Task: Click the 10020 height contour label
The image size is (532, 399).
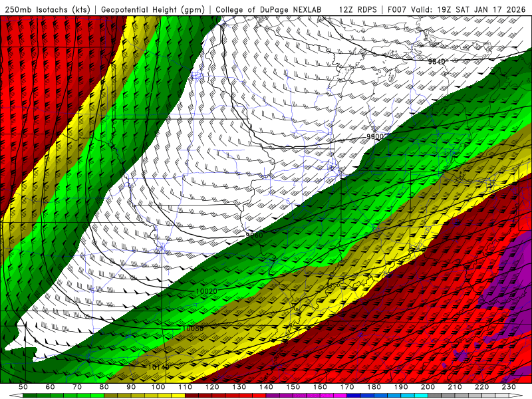Action: (x=207, y=291)
